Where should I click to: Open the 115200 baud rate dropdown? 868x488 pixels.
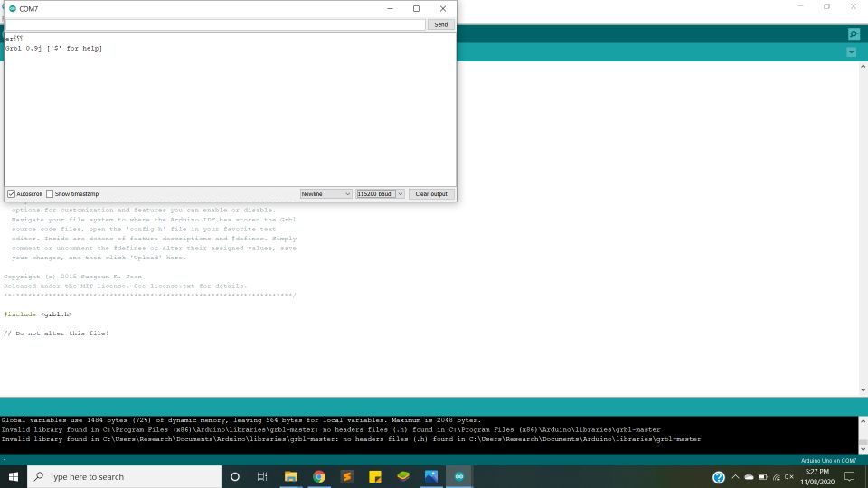[x=380, y=193]
